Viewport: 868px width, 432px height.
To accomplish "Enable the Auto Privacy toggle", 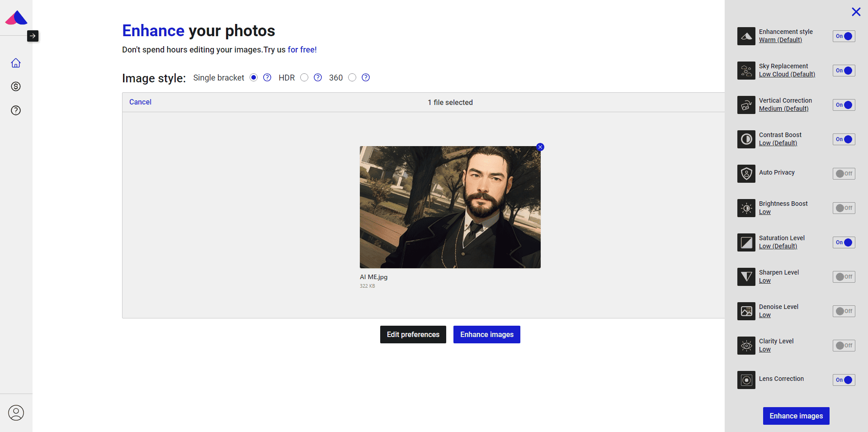I will pos(844,174).
